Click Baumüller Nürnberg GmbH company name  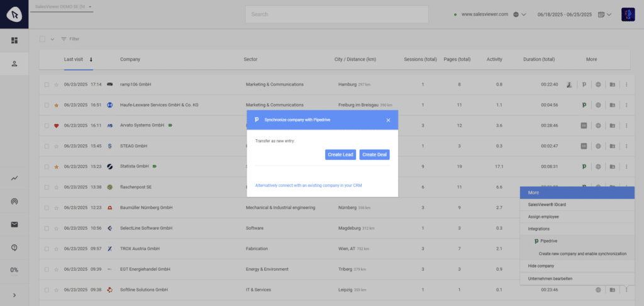pos(146,208)
